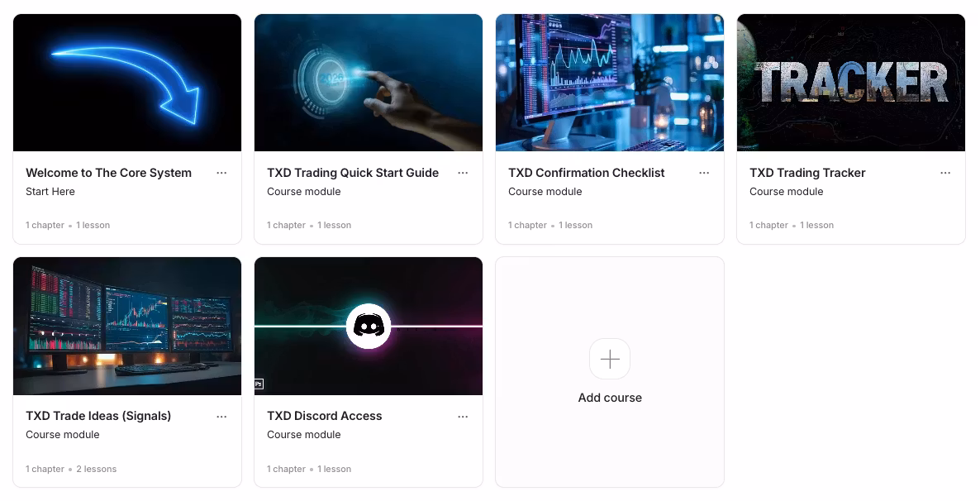This screenshot has height=501, width=980.
Task: Open the chart monitor thumbnail for Confirmation Checklist
Action: (x=610, y=83)
